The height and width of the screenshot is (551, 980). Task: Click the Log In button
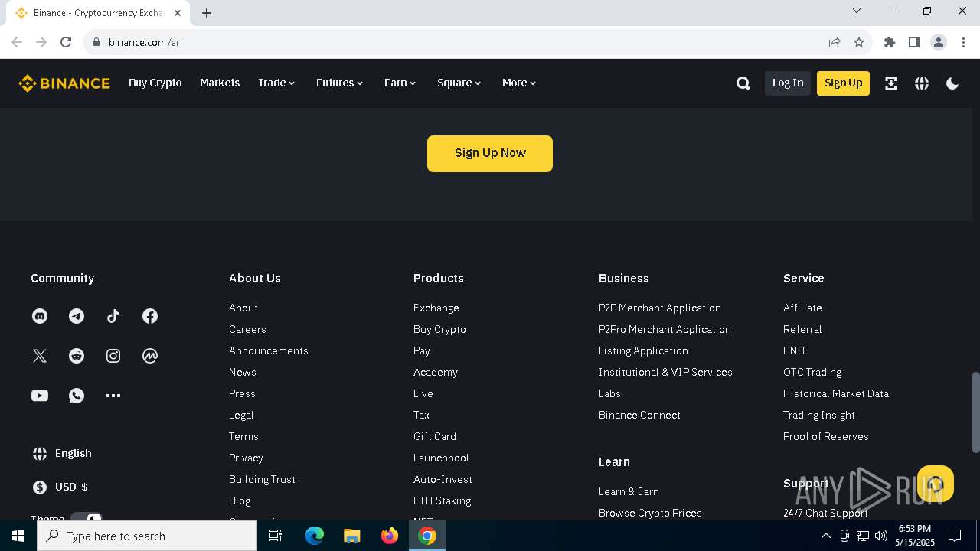[788, 83]
